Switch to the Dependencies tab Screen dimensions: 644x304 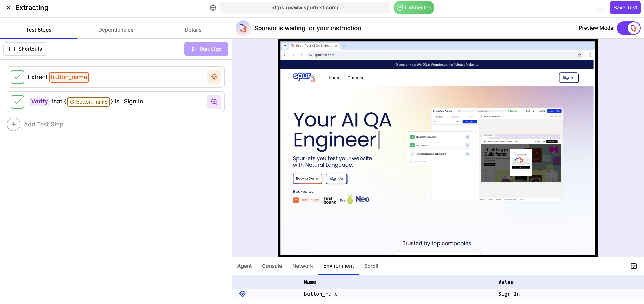pos(115,30)
